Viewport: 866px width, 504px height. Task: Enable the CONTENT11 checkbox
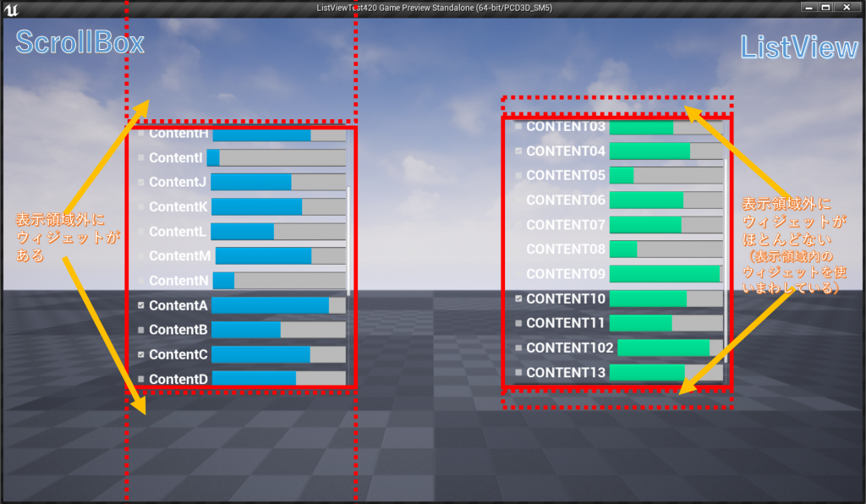pos(518,324)
